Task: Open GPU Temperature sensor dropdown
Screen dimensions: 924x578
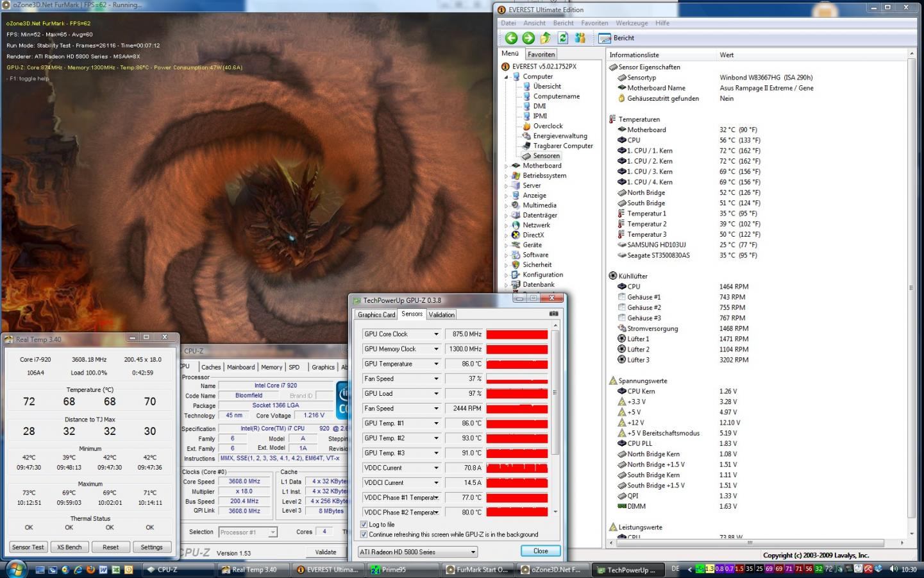Action: tap(436, 364)
